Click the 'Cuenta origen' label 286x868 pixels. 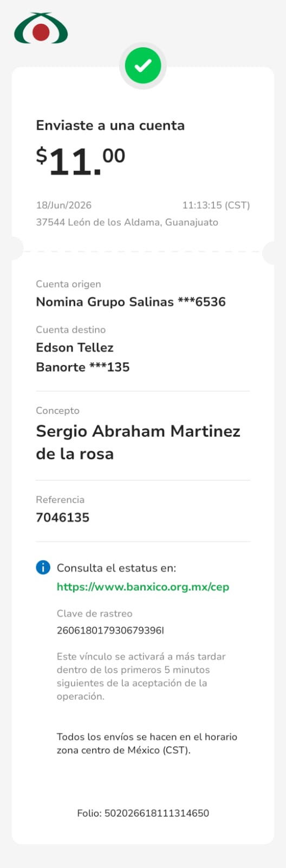click(x=68, y=284)
